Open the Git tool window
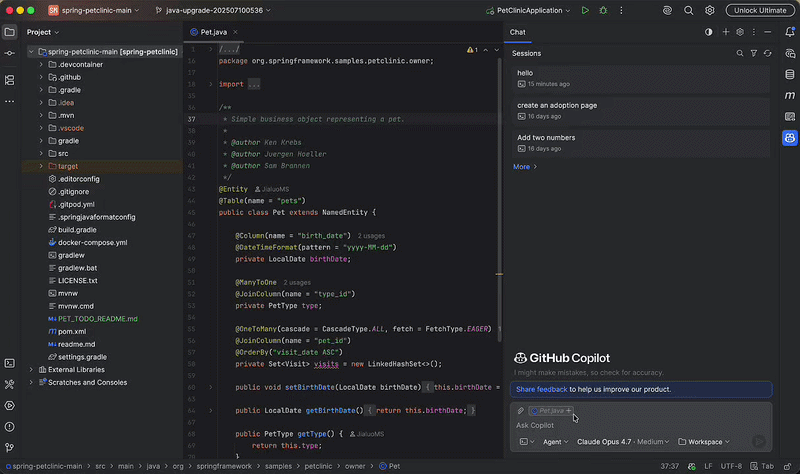 point(10,447)
